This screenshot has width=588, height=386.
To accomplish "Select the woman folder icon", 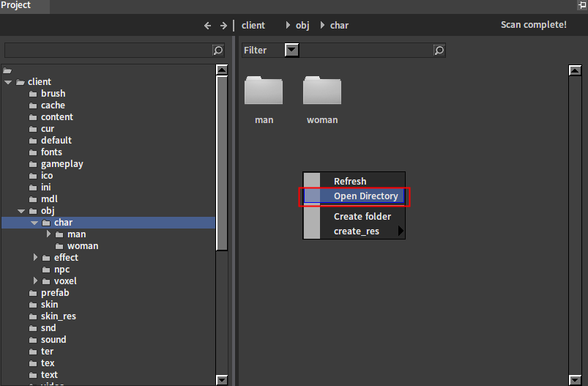I will pos(322,91).
